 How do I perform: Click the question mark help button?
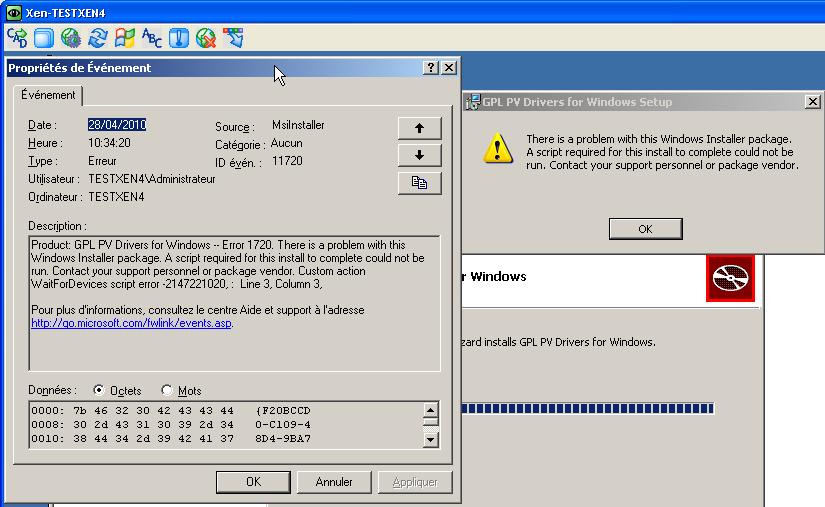click(431, 68)
